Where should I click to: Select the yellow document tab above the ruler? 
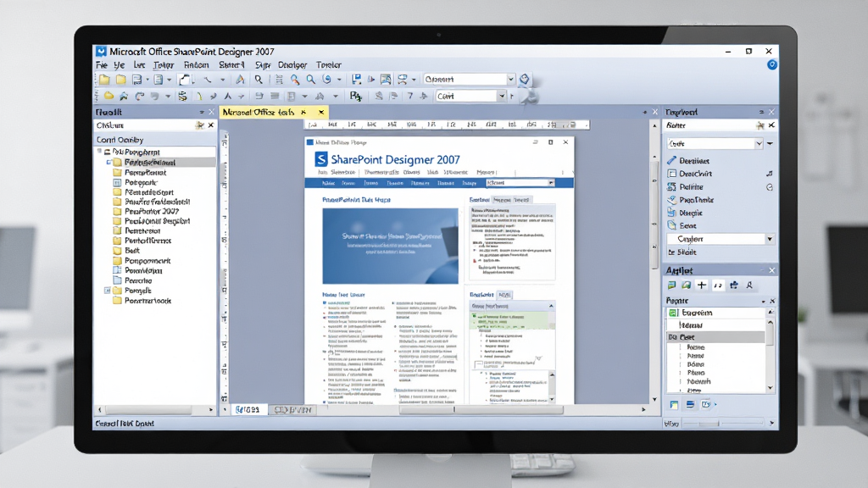coord(274,113)
